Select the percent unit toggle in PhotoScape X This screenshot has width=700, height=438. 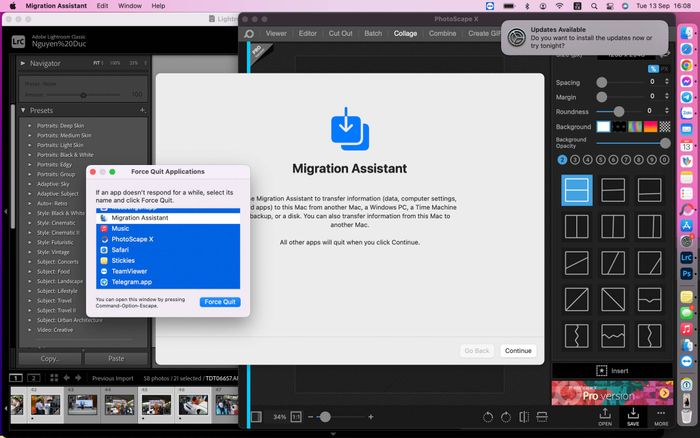pyautogui.click(x=653, y=69)
